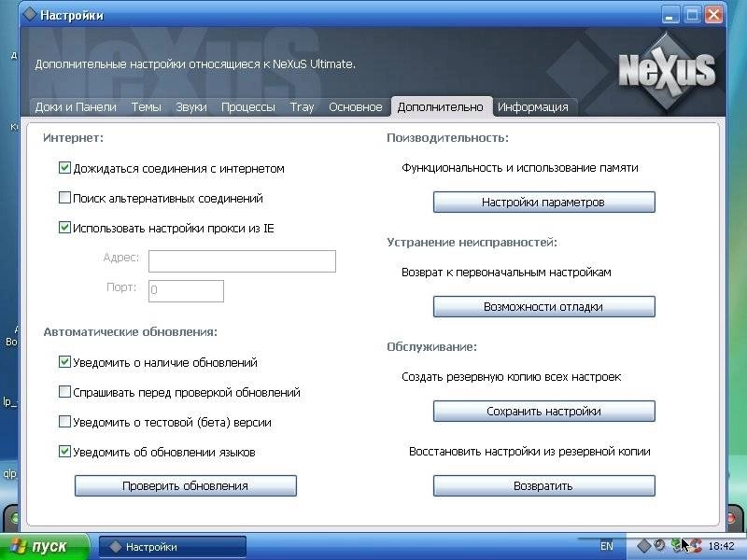The image size is (747, 560).
Task: Click the "Адрес" proxy input field
Action: pyautogui.click(x=242, y=261)
